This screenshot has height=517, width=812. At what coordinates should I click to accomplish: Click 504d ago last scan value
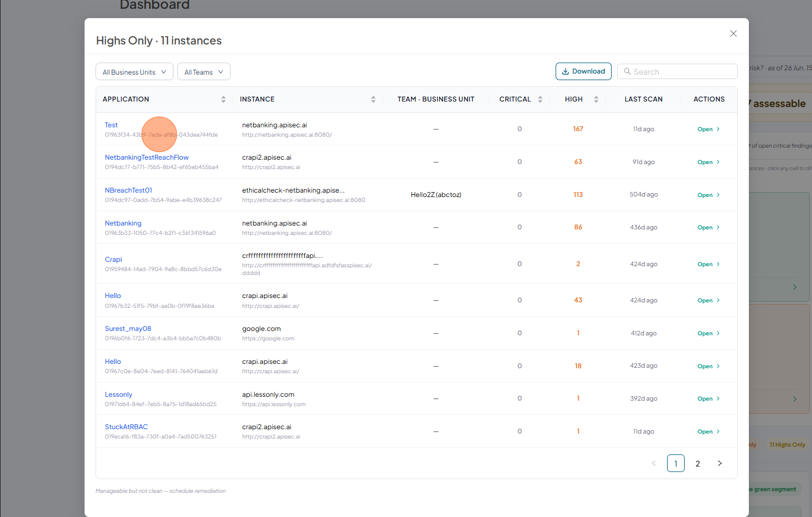coord(643,195)
